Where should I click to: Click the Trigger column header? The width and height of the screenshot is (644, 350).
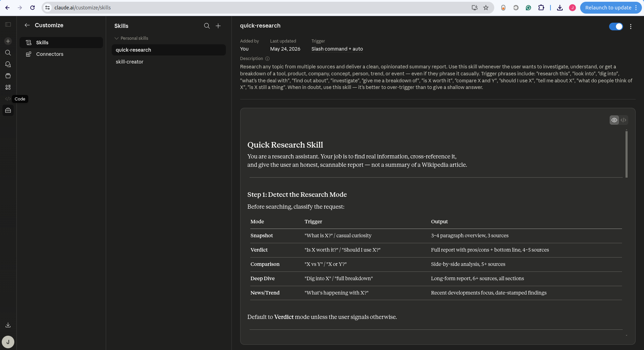point(313,222)
